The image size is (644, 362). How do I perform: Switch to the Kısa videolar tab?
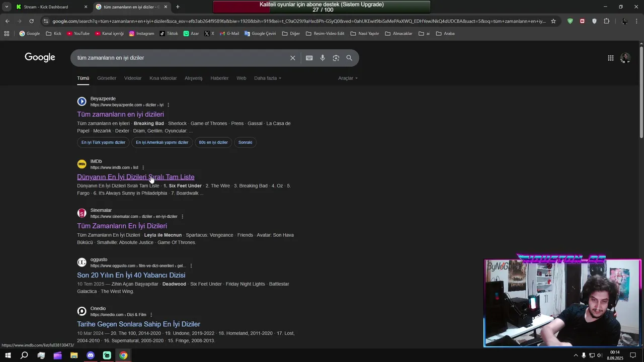click(163, 78)
